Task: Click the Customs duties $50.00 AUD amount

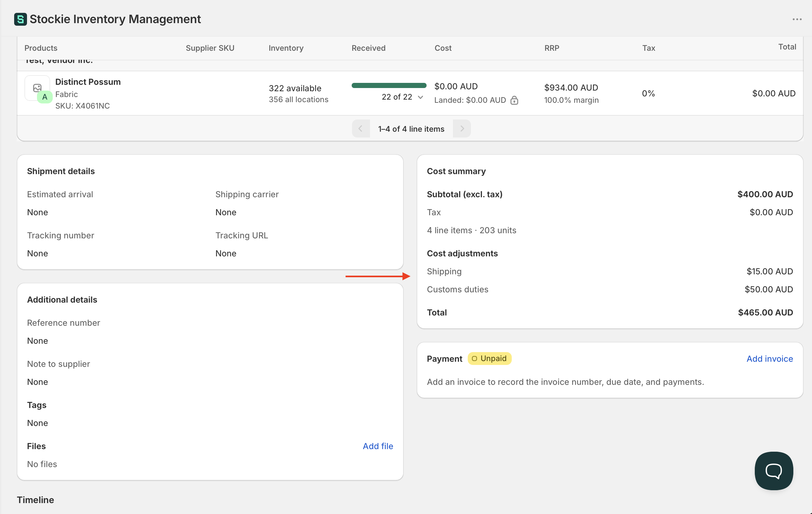Action: coord(769,289)
